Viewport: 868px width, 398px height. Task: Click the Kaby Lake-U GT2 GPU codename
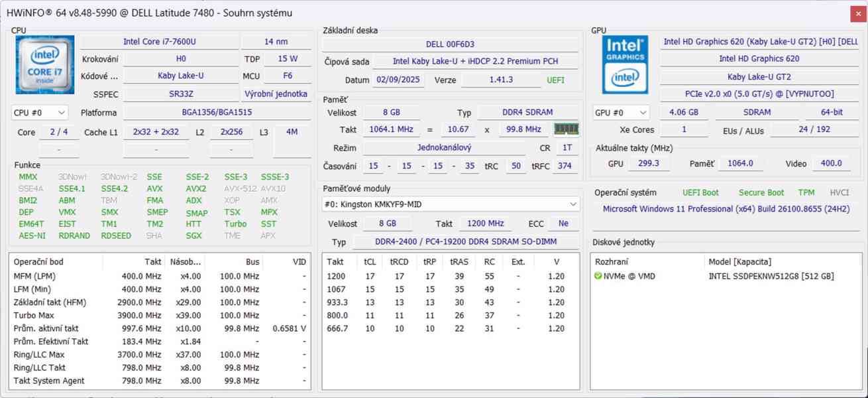[759, 76]
